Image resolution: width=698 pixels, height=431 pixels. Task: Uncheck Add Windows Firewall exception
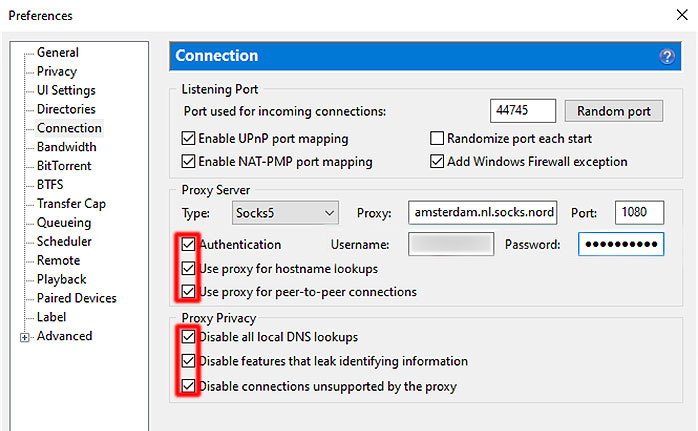coord(437,161)
